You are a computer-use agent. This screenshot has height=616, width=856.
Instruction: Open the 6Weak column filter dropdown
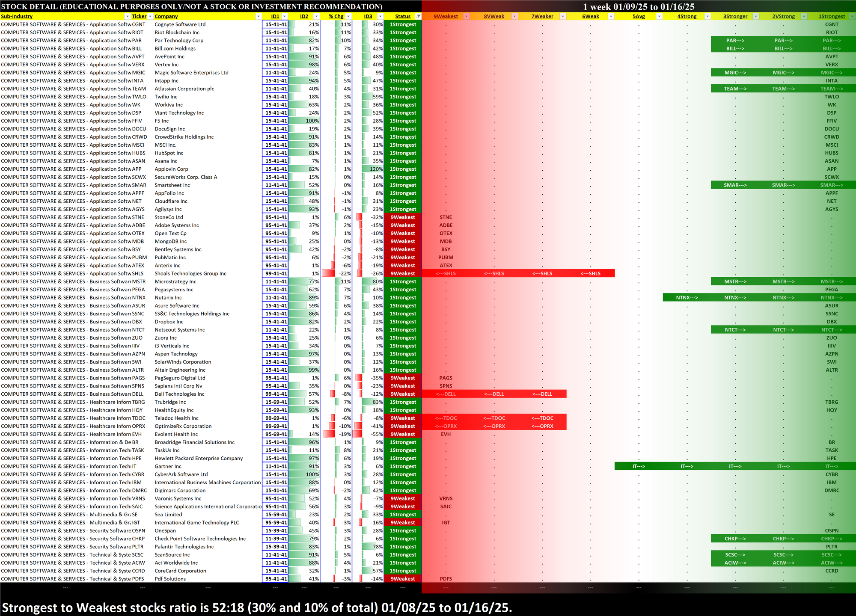(611, 16)
